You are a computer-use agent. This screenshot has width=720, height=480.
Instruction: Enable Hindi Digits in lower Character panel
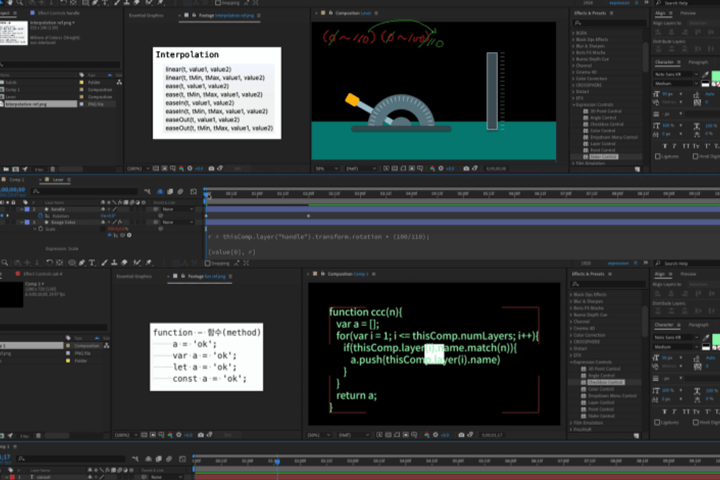pos(696,422)
